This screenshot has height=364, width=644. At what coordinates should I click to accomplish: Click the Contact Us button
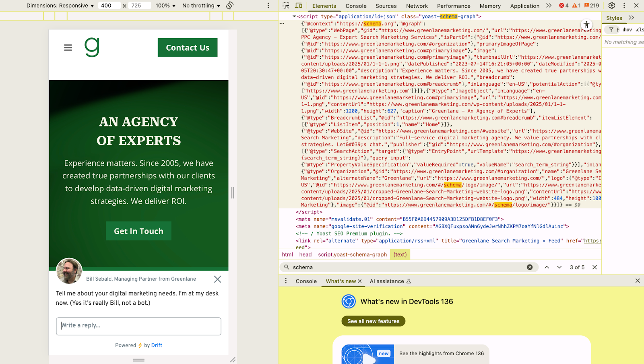coord(188,48)
